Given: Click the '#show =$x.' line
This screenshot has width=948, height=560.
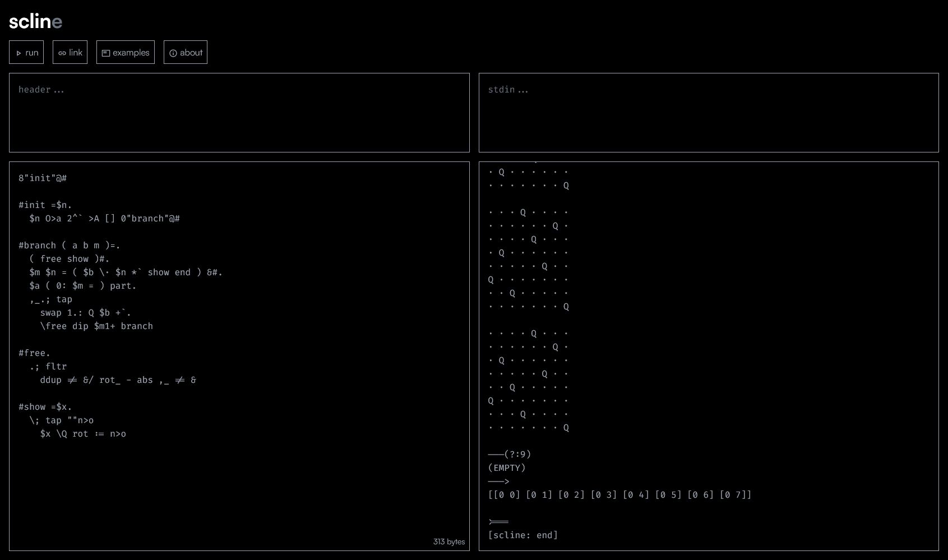Looking at the screenshot, I should click(45, 407).
